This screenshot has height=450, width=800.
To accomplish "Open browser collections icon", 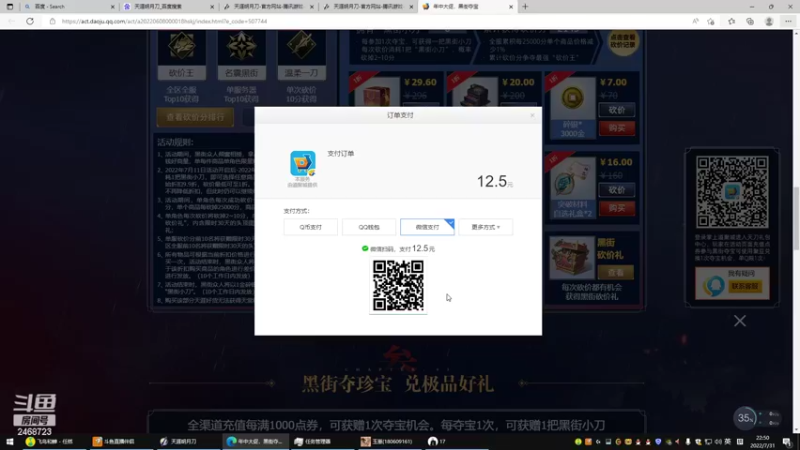I will 750,21.
